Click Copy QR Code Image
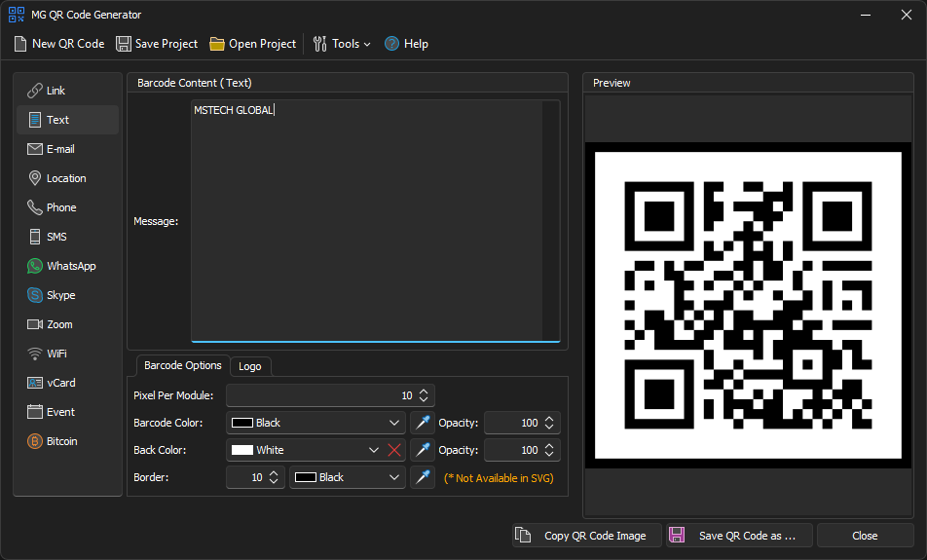Screen dimensions: 927x560 click(x=587, y=536)
